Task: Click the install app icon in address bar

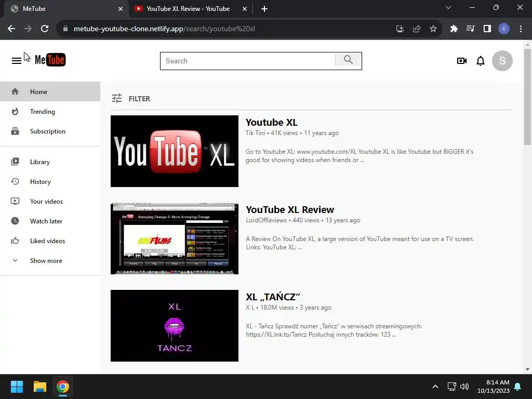Action: 400,29
